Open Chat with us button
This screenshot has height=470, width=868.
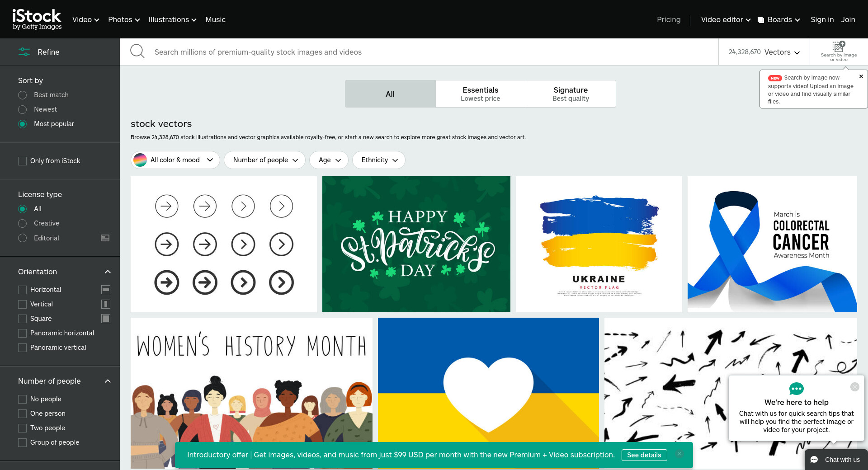coord(835,460)
